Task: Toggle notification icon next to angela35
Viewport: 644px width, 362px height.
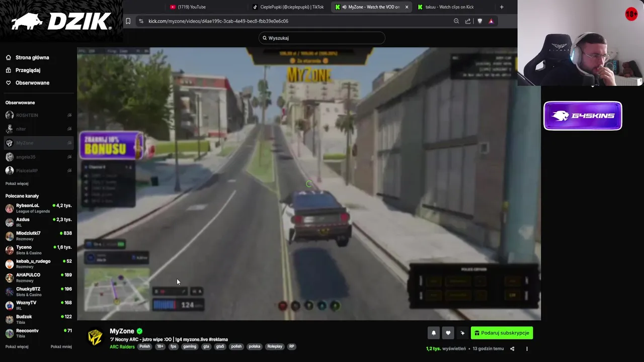Action: 69,157
